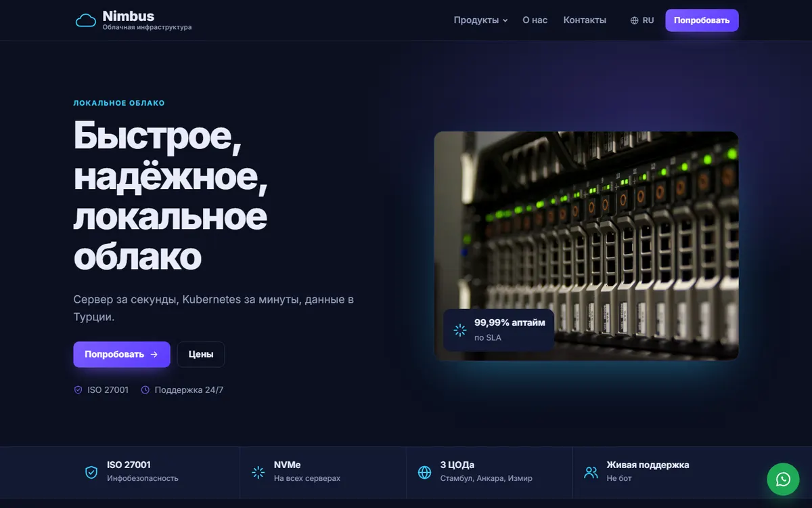This screenshot has height=508, width=812.
Task: Click the Nimbus brand name link
Action: 129,16
